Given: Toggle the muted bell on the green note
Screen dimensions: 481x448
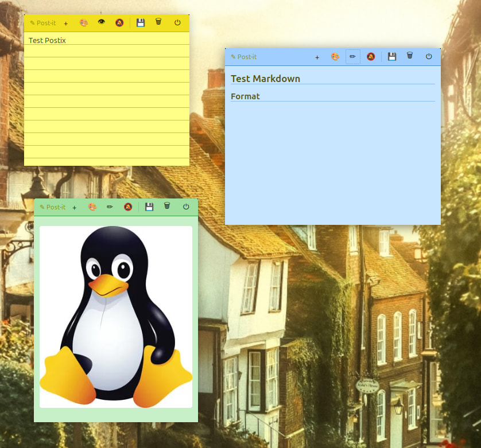Looking at the screenshot, I should (128, 207).
